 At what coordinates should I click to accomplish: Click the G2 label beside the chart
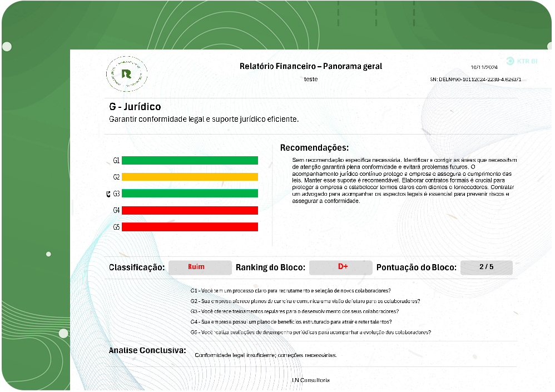pos(116,177)
